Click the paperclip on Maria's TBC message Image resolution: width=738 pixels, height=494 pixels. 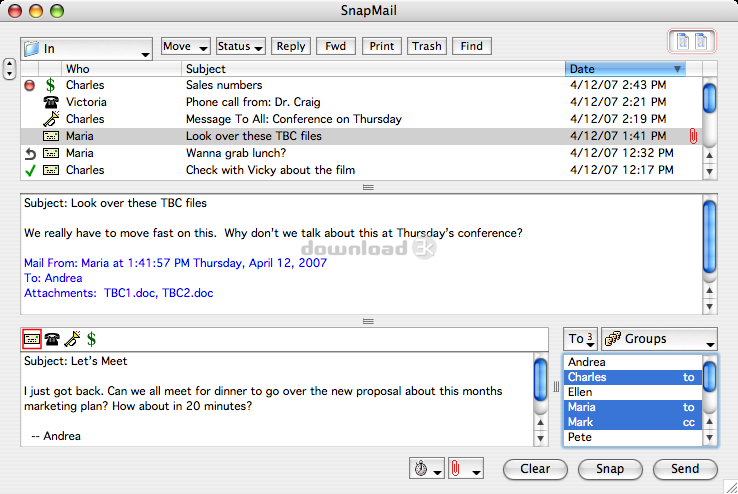[x=693, y=136]
